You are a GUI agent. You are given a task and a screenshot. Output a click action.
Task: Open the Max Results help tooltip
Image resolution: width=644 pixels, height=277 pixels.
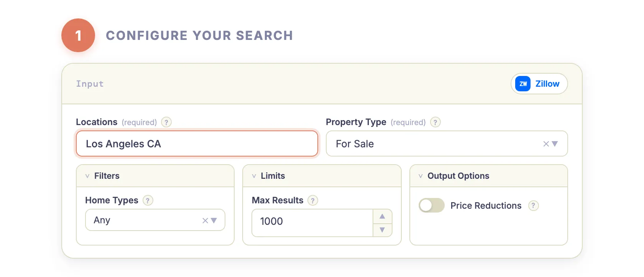tap(312, 200)
